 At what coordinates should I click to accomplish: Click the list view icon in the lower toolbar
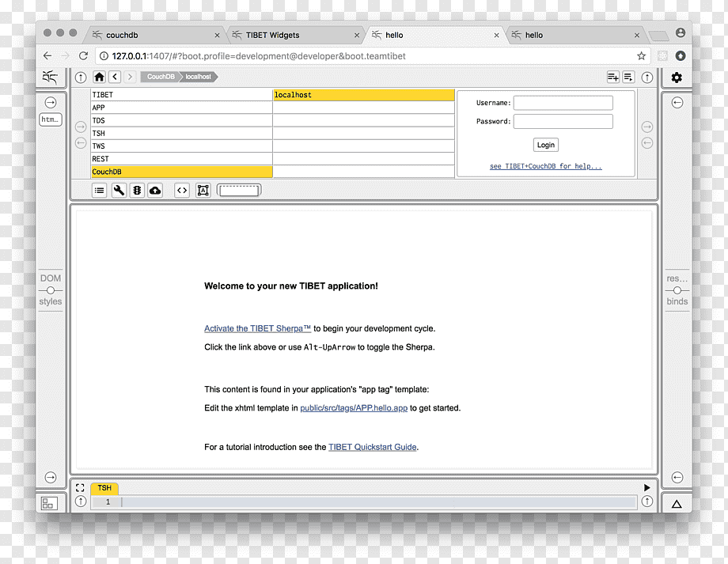100,191
